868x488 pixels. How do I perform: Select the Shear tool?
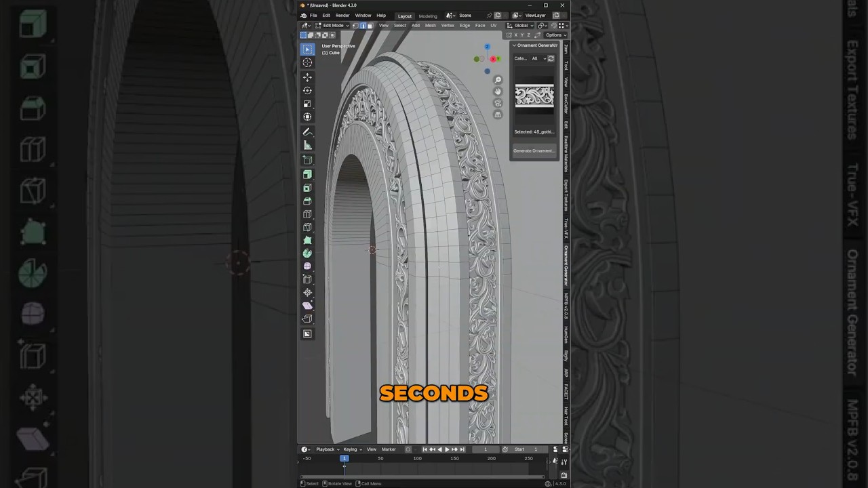[307, 306]
